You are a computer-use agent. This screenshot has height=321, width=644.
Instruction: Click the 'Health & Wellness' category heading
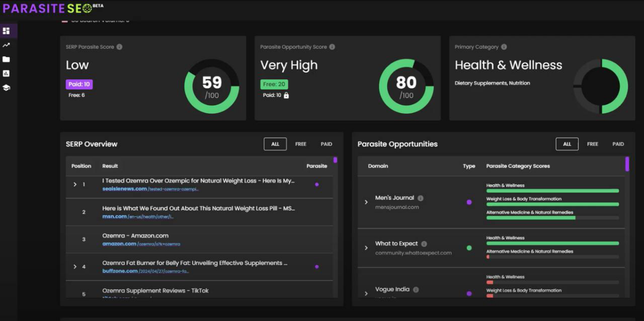click(508, 65)
